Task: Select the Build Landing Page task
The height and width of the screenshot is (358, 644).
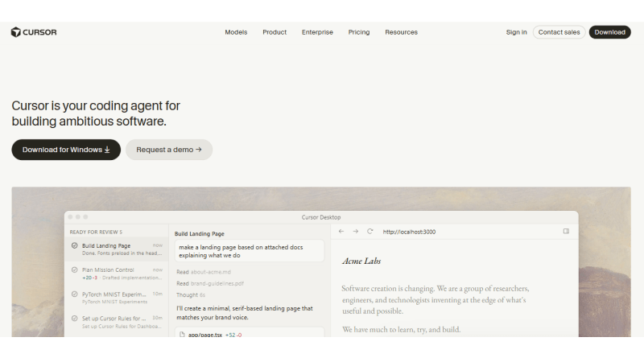Action: tap(116, 249)
